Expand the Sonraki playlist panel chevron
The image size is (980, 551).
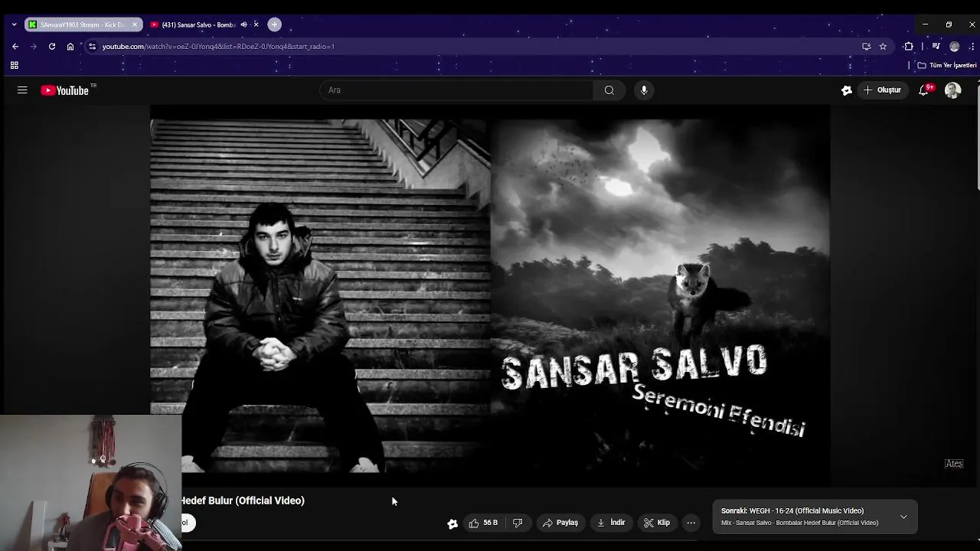pyautogui.click(x=903, y=517)
